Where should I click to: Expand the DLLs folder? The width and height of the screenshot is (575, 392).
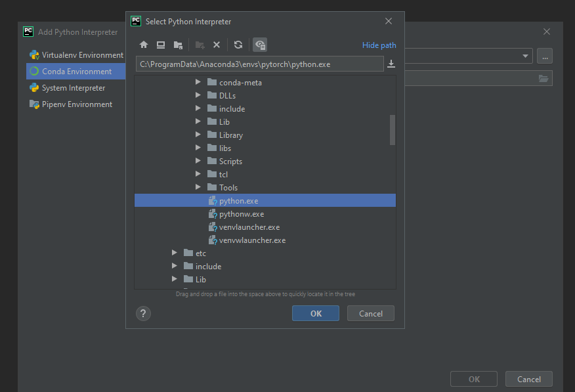(198, 95)
